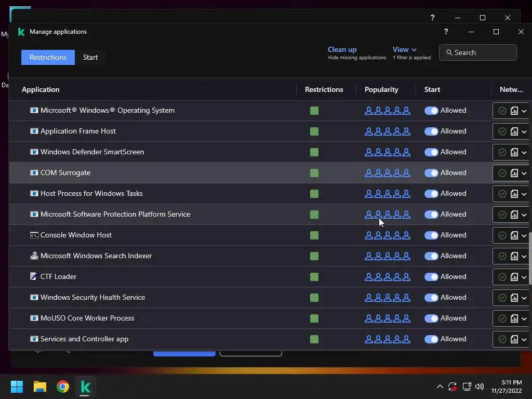The width and height of the screenshot is (532, 399).
Task: Click the Clean up link
Action: [x=342, y=49]
